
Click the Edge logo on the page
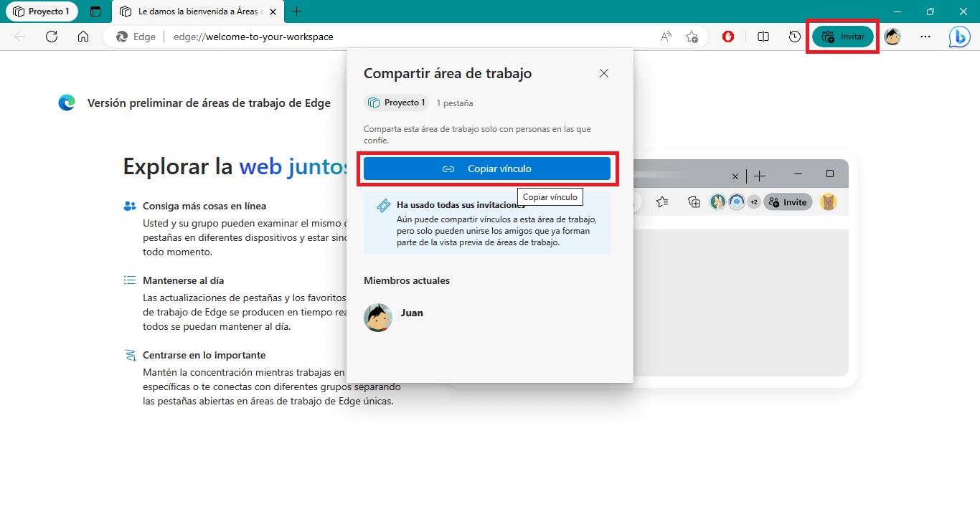67,103
